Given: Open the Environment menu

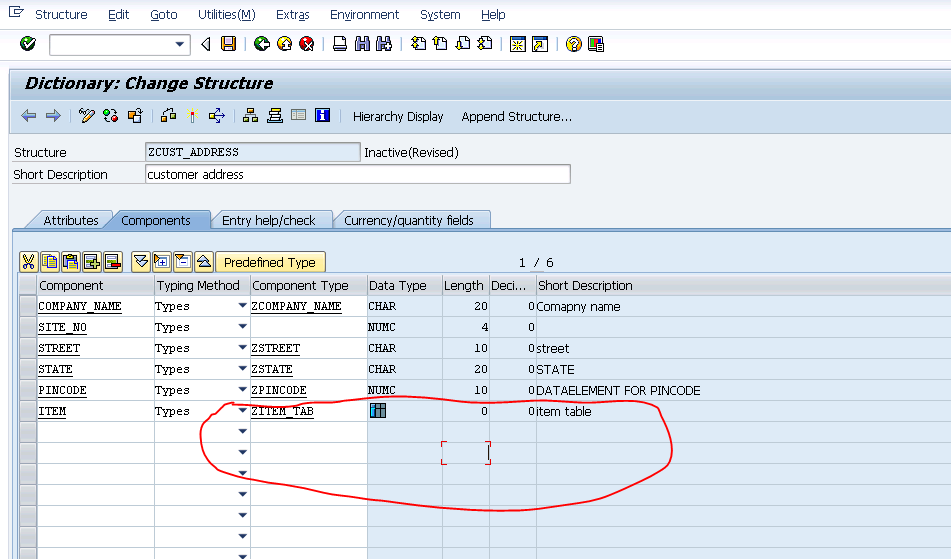Looking at the screenshot, I should point(364,15).
